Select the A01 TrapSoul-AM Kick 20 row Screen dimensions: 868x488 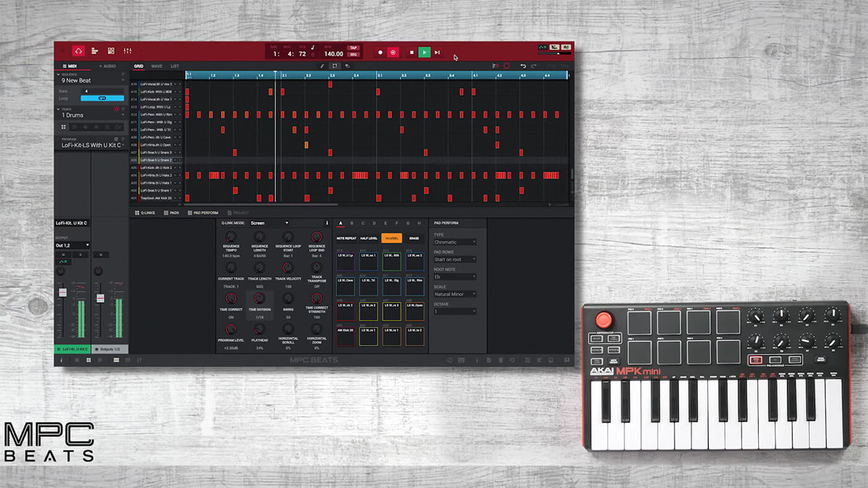coord(156,198)
